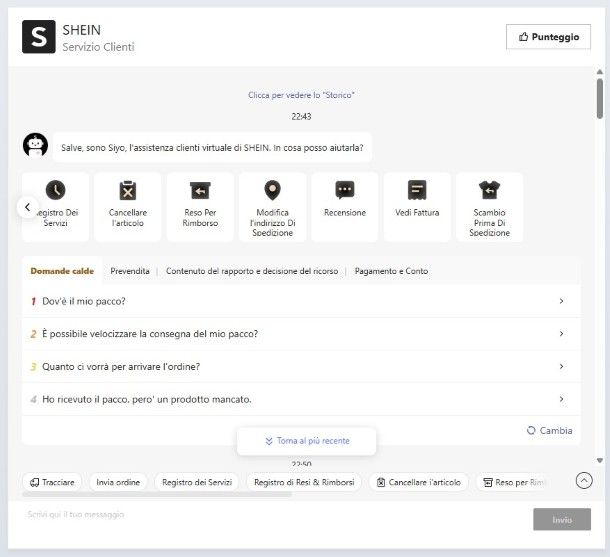Click Cambia to refresh questions

(549, 431)
